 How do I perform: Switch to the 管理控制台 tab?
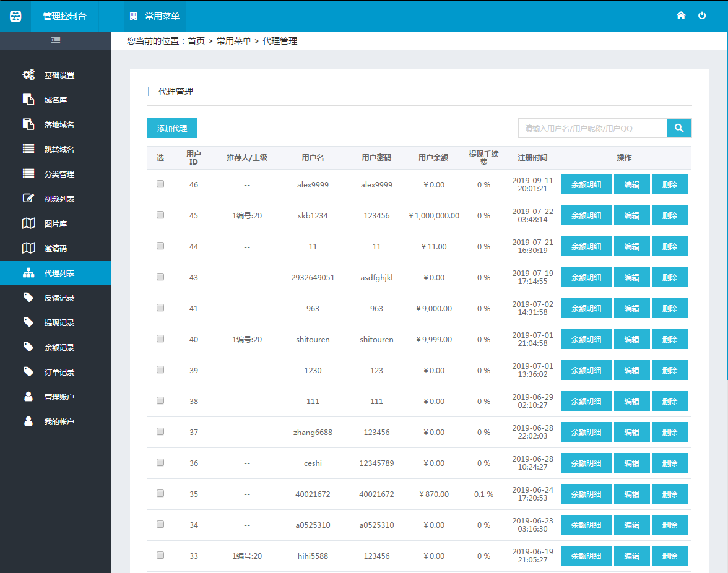pyautogui.click(x=65, y=15)
